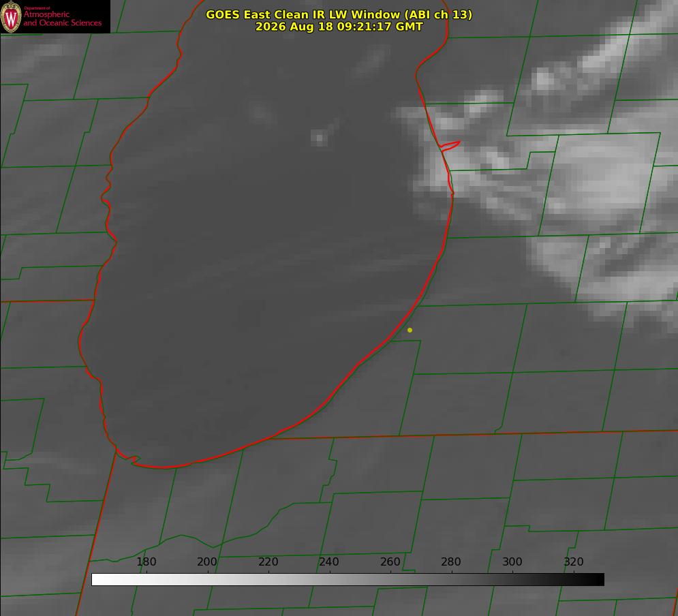Click the 320 label on the colorbar

pyautogui.click(x=574, y=561)
